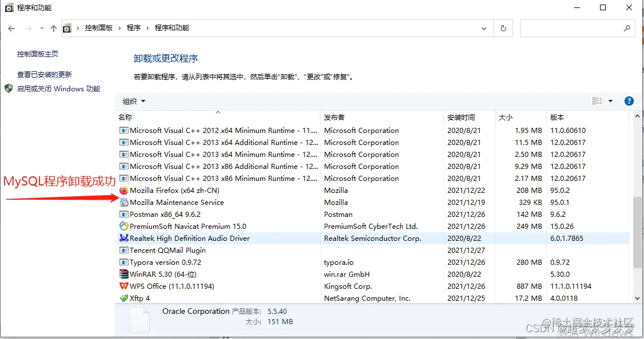The width and height of the screenshot is (644, 339).
Task: Click the Realtek Audio Driver icon
Action: point(123,238)
